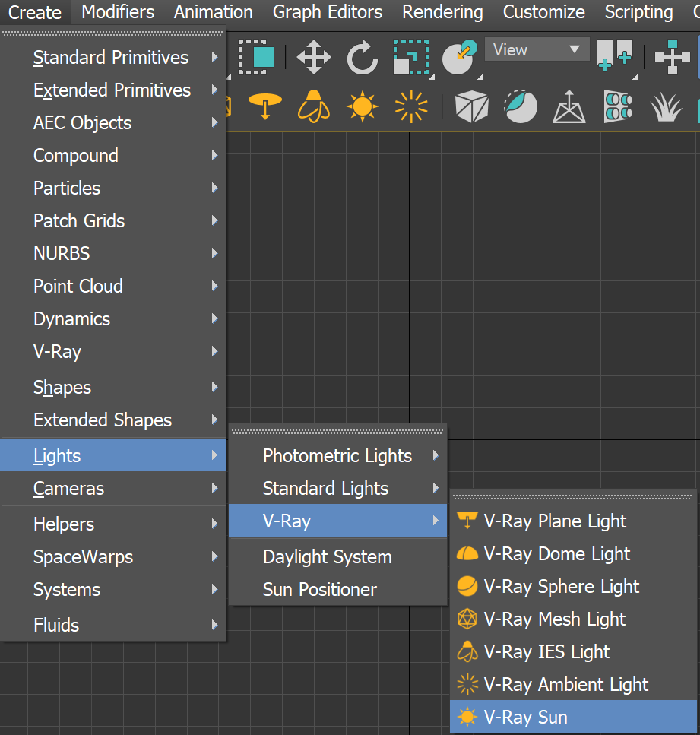The height and width of the screenshot is (735, 700).
Task: Click the V-Ray Proxy cube icon
Action: [x=471, y=106]
